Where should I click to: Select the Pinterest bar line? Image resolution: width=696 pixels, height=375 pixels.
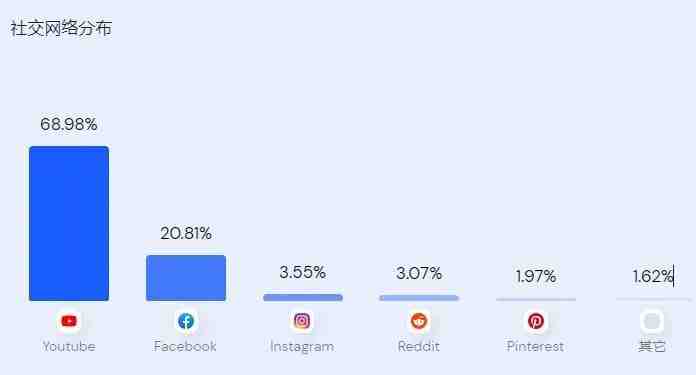click(x=536, y=299)
